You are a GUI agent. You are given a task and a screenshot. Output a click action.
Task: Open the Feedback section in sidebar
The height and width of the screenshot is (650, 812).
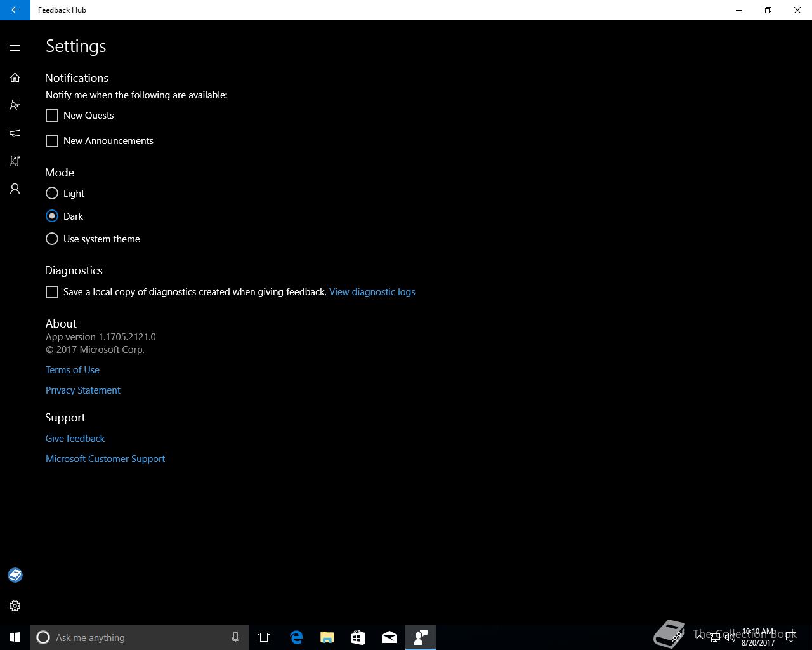tap(15, 105)
